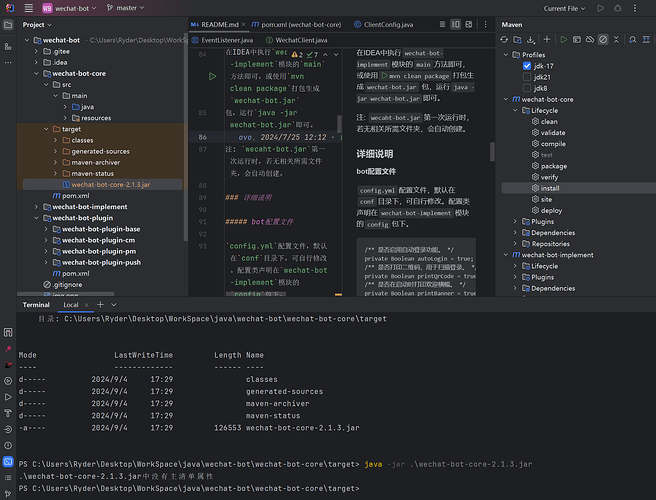Screen dimensions: 656x500
Task: Open Problems tool window icon
Action: click(x=8, y=445)
